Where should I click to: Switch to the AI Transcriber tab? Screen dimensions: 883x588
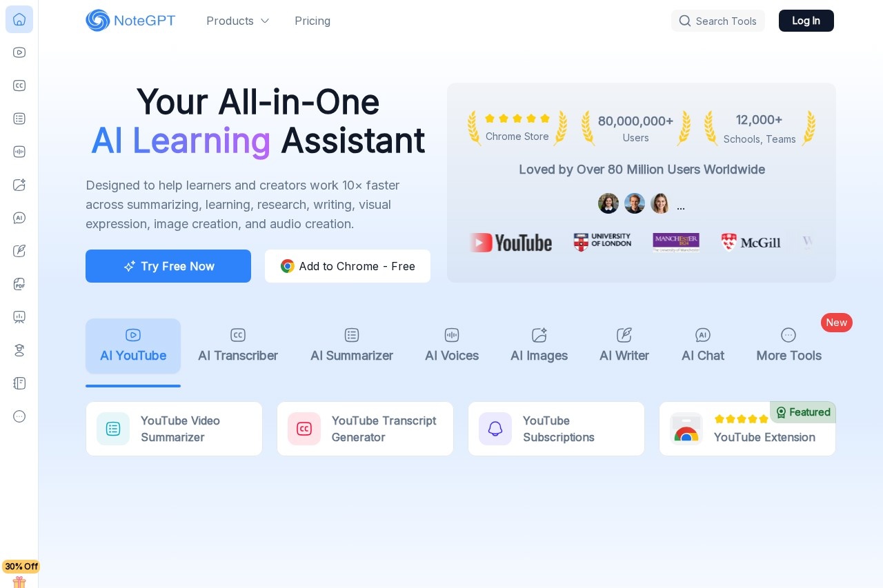tap(238, 346)
